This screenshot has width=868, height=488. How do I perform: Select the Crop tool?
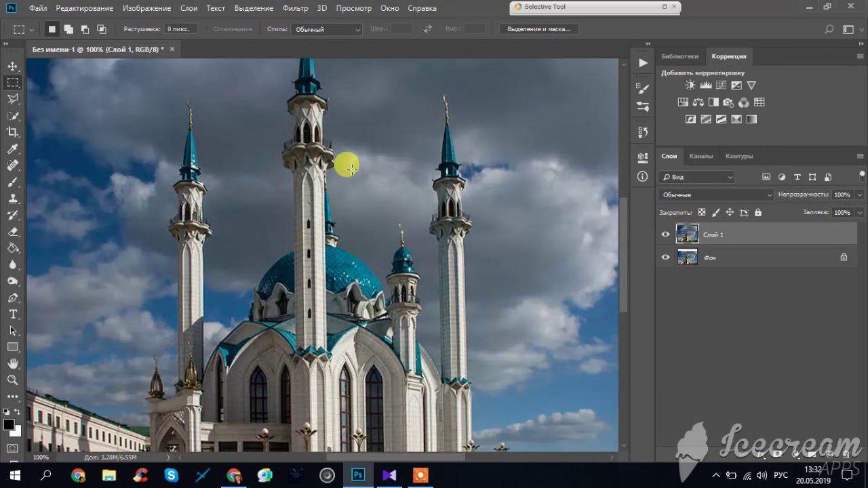(x=12, y=132)
